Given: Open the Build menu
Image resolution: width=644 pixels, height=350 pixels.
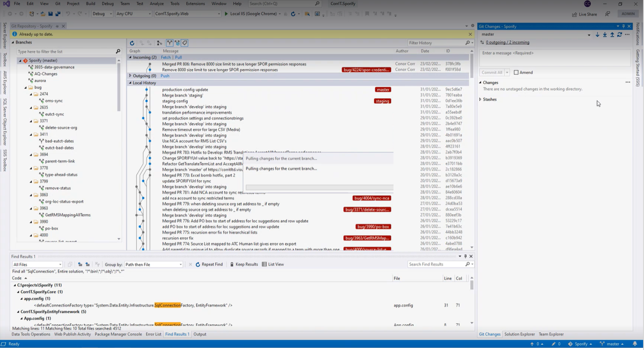Looking at the screenshot, I should (x=90, y=4).
